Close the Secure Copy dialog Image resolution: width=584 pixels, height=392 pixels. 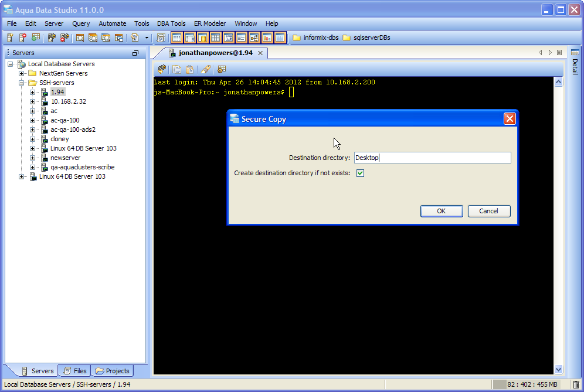[510, 119]
